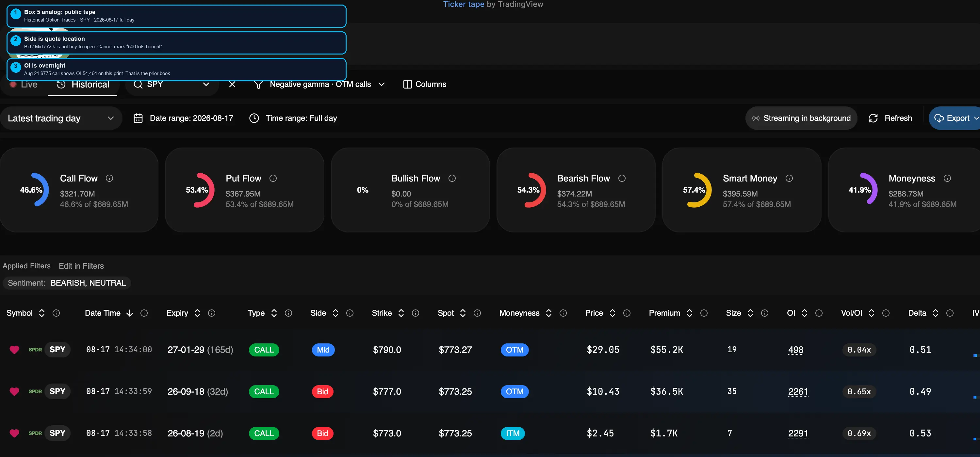
Task: Open info tooltip for Moneyness column header
Action: pyautogui.click(x=563, y=313)
